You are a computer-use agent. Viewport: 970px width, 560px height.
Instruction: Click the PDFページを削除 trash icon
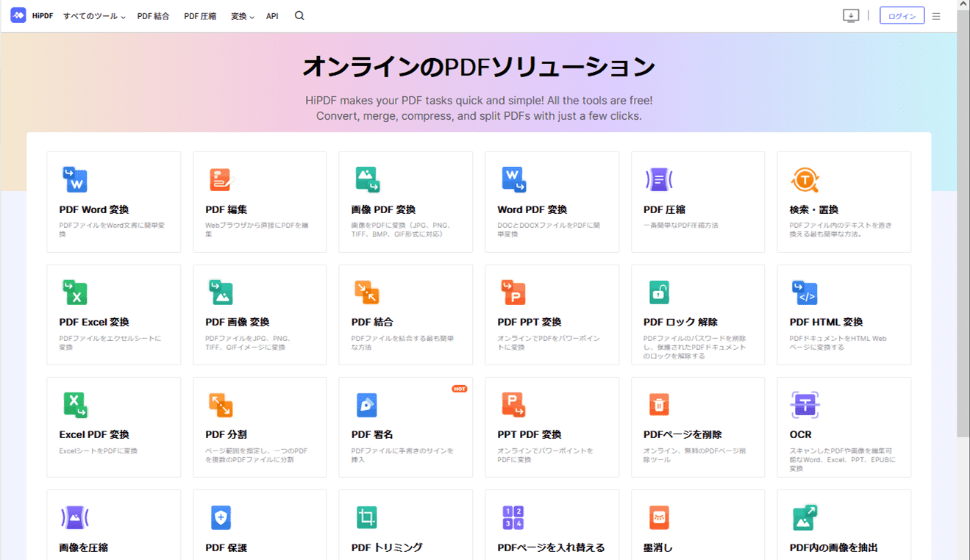659,405
